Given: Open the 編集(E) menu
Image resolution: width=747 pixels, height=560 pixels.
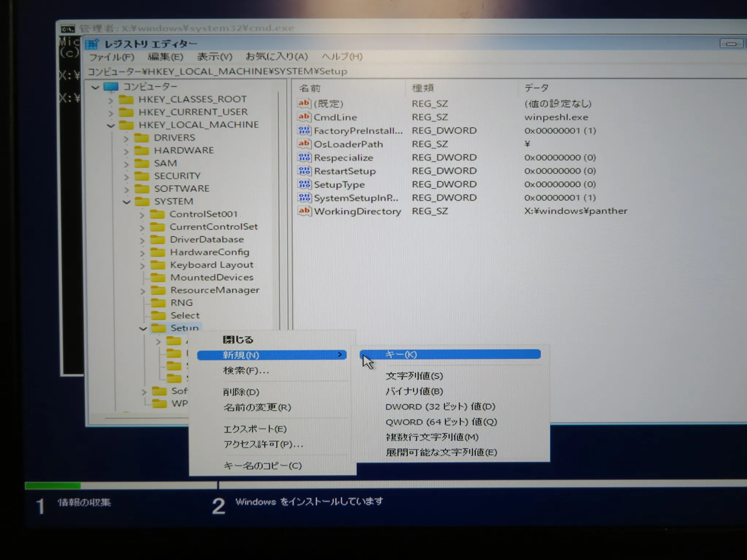Looking at the screenshot, I should coord(166,57).
